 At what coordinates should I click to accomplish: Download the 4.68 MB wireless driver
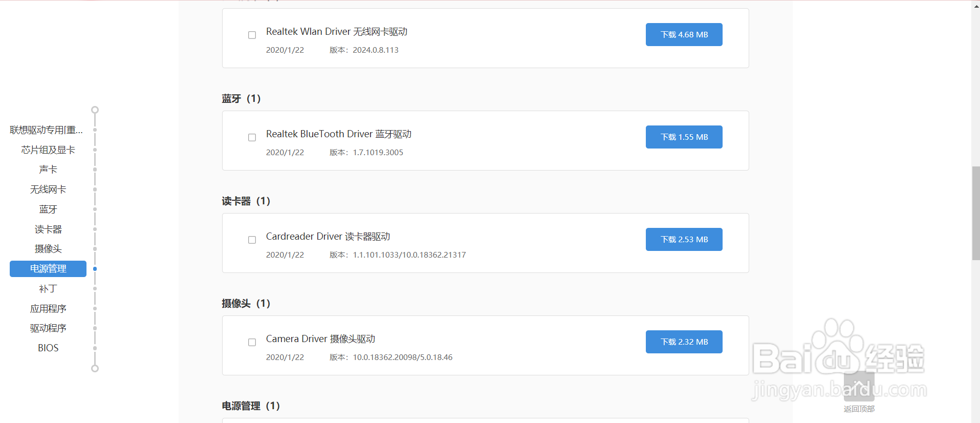pos(684,35)
